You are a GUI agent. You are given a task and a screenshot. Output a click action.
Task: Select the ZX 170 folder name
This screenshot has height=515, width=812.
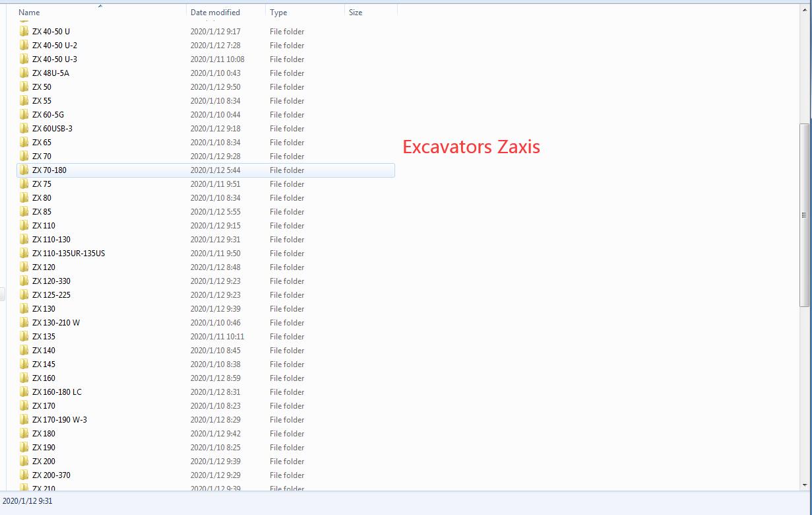pyautogui.click(x=44, y=405)
